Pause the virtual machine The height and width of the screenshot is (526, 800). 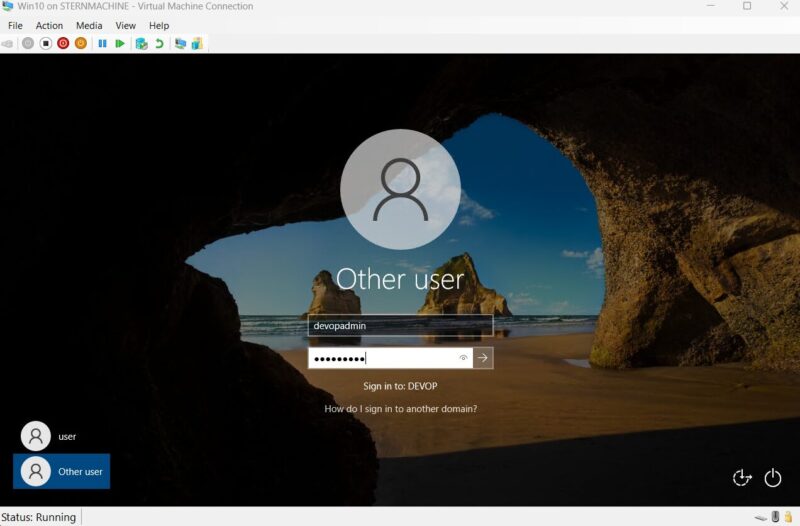(x=103, y=44)
